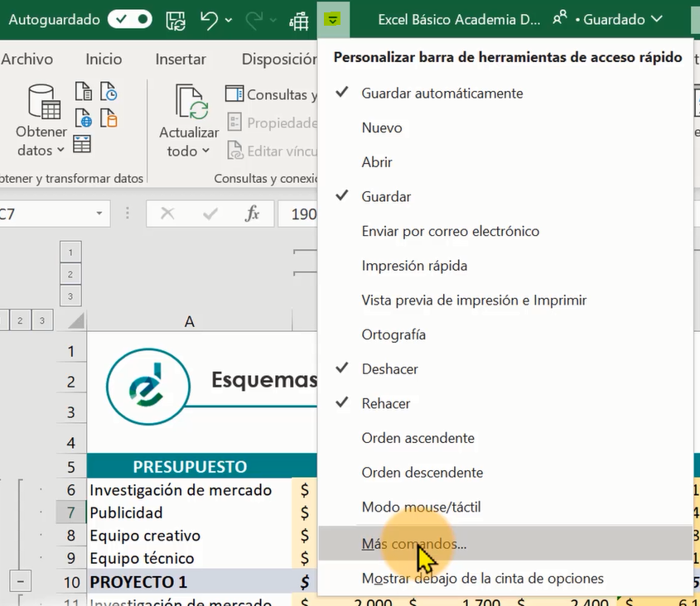Choose Modo mouse/táctil menu entry
This screenshot has width=700, height=606.
point(505,507)
